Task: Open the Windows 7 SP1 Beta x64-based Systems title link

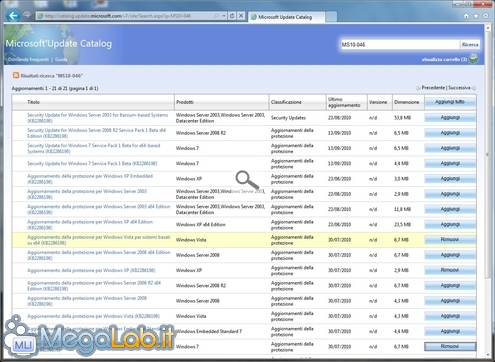Action: tap(94, 148)
